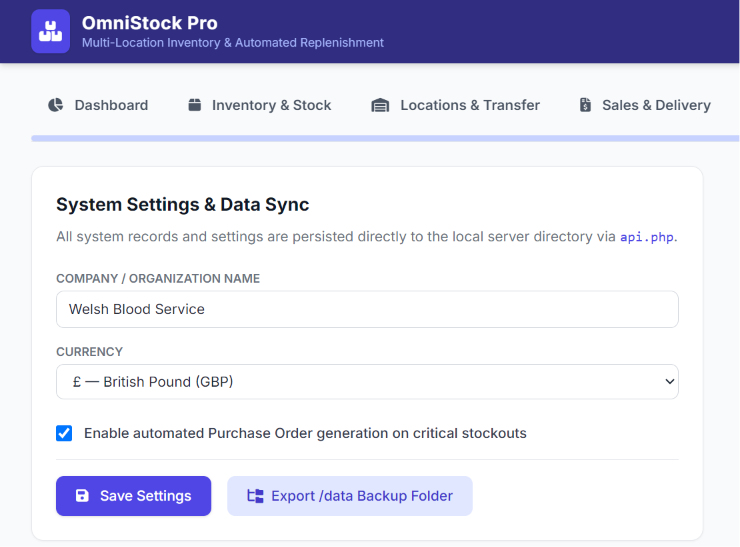Open the Currency dropdown
Viewport: 740px width, 547px height.
pos(367,381)
